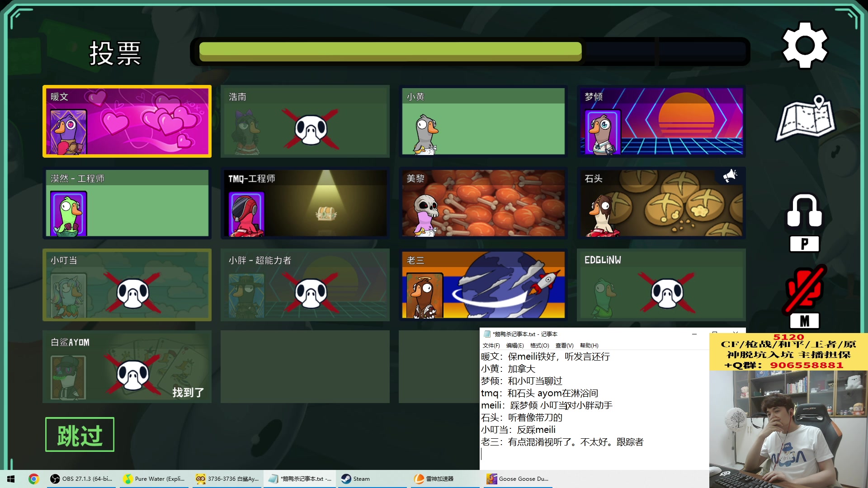This screenshot has height=488, width=868.
Task: Open Notepad 查看(V) menu
Action: 564,346
